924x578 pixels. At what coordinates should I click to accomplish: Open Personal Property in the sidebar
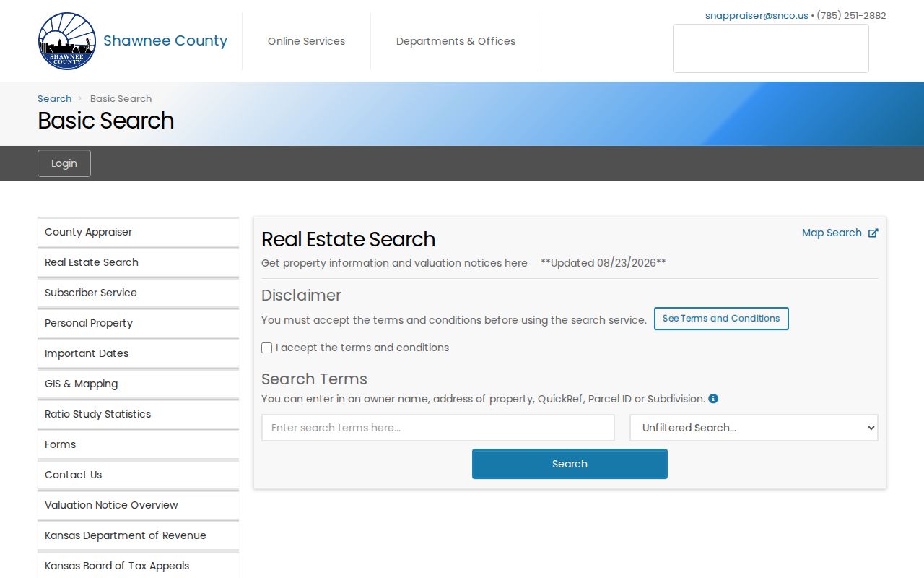[138, 323]
